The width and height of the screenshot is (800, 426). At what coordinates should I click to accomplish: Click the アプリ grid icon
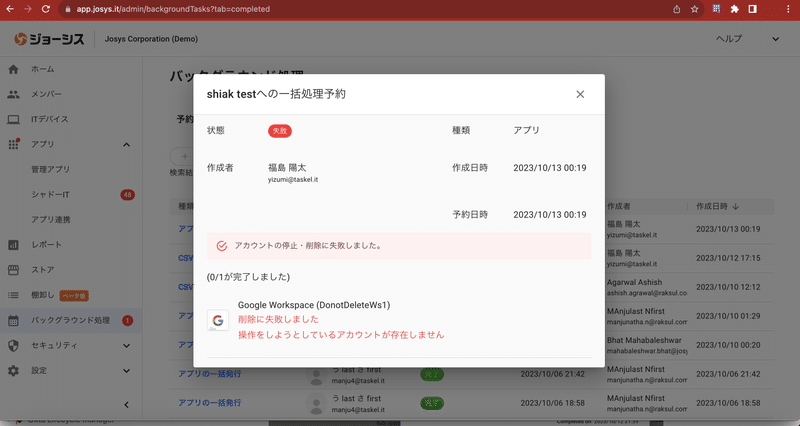click(14, 144)
